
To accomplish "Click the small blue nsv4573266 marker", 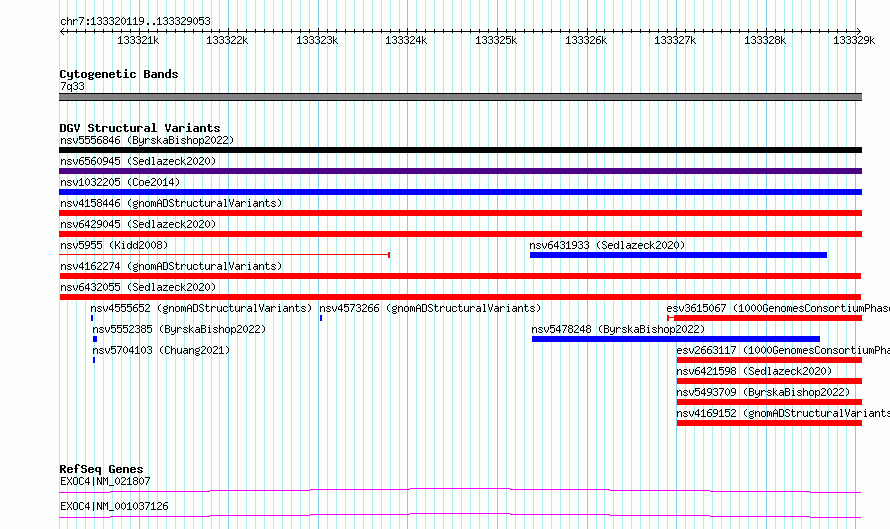I will [321, 318].
